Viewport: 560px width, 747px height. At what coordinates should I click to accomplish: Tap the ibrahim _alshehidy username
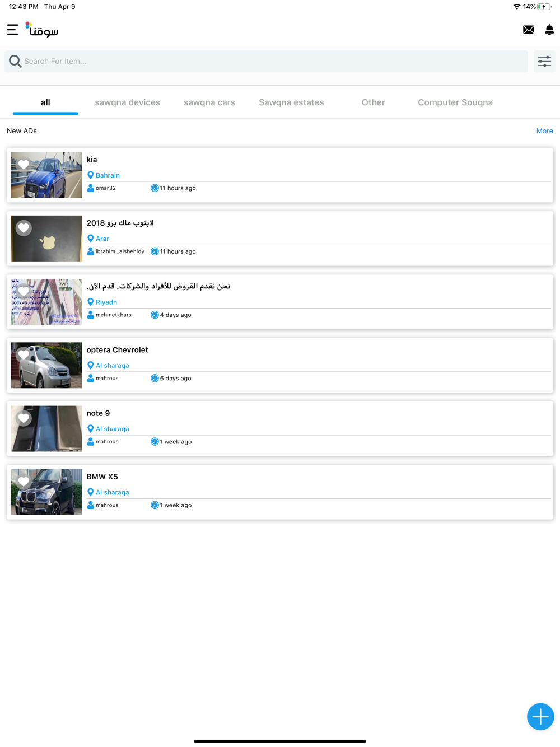tap(120, 251)
